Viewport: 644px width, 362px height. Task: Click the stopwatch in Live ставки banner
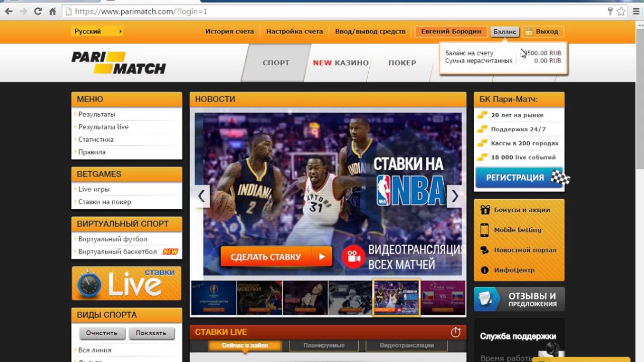(x=89, y=284)
